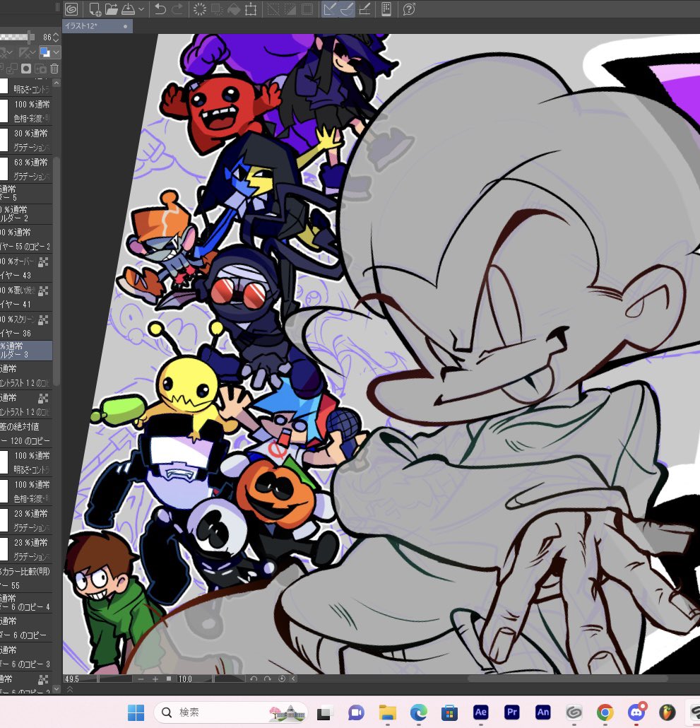Viewport: 700px width, 728px height.
Task: Click Apply Mask to Layer icon
Action: [x=40, y=69]
